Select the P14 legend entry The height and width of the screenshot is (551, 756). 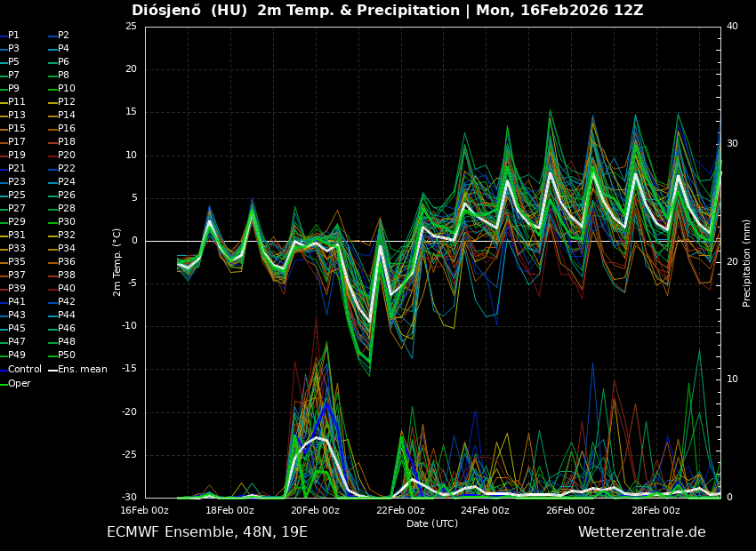point(66,116)
